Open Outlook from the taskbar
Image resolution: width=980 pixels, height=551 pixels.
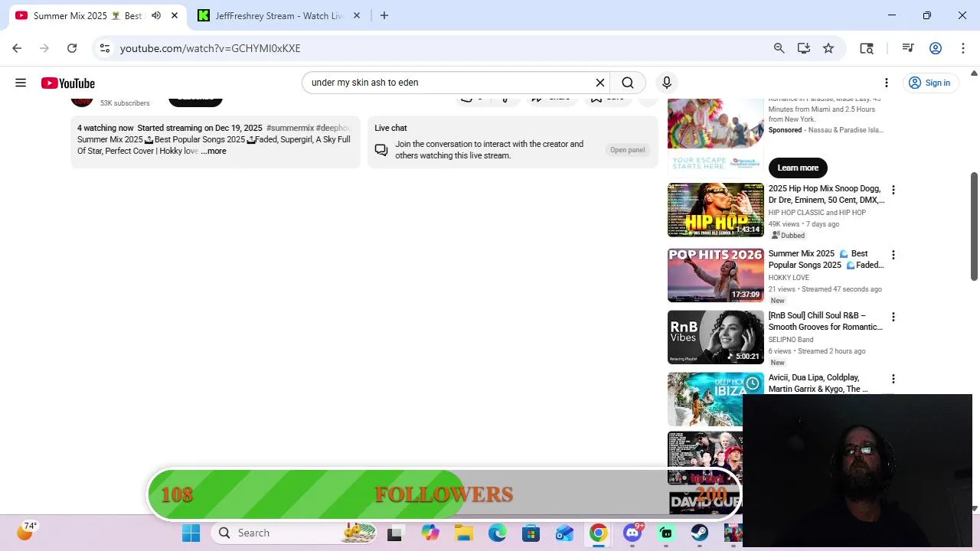(564, 533)
